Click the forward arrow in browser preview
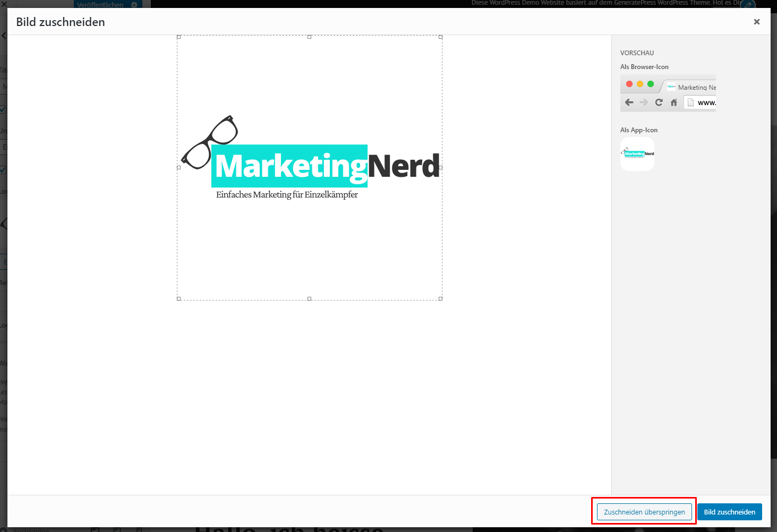Screen dimensions: 777x532 click(644, 102)
